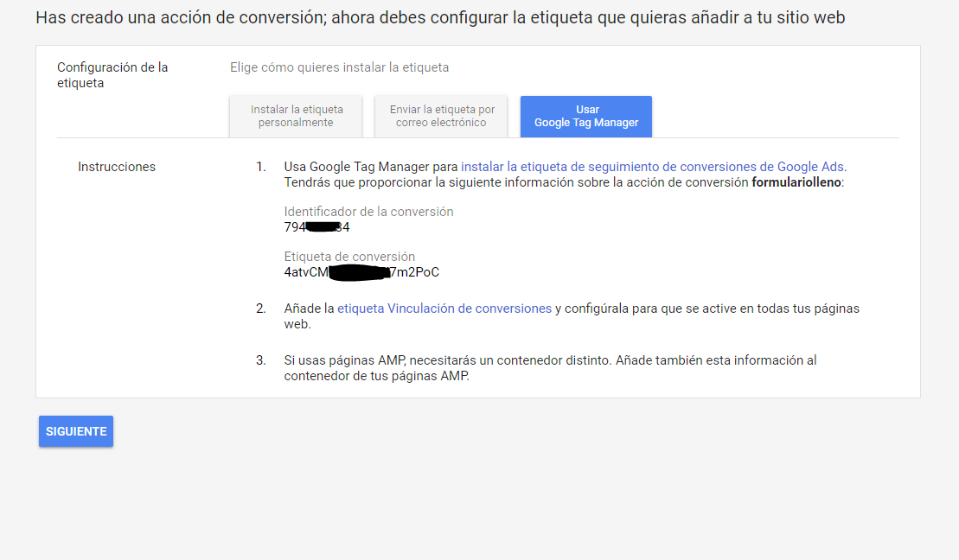Click the step number 2 in the instructions
Image resolution: width=959 pixels, height=560 pixels.
click(260, 309)
